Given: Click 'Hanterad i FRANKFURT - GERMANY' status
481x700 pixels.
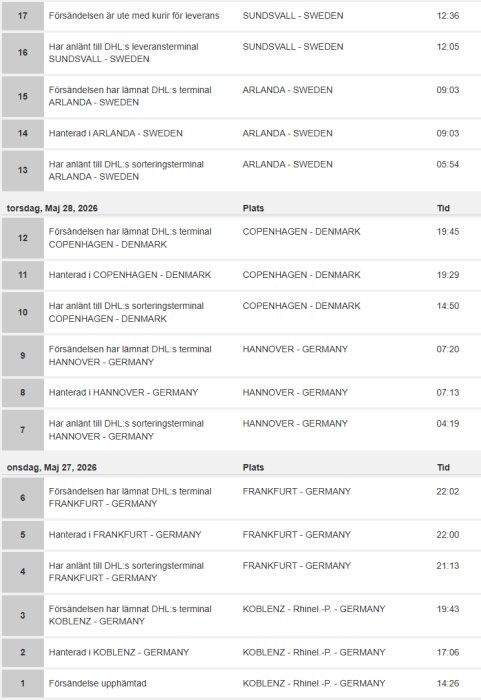Looking at the screenshot, I should pos(125,534).
